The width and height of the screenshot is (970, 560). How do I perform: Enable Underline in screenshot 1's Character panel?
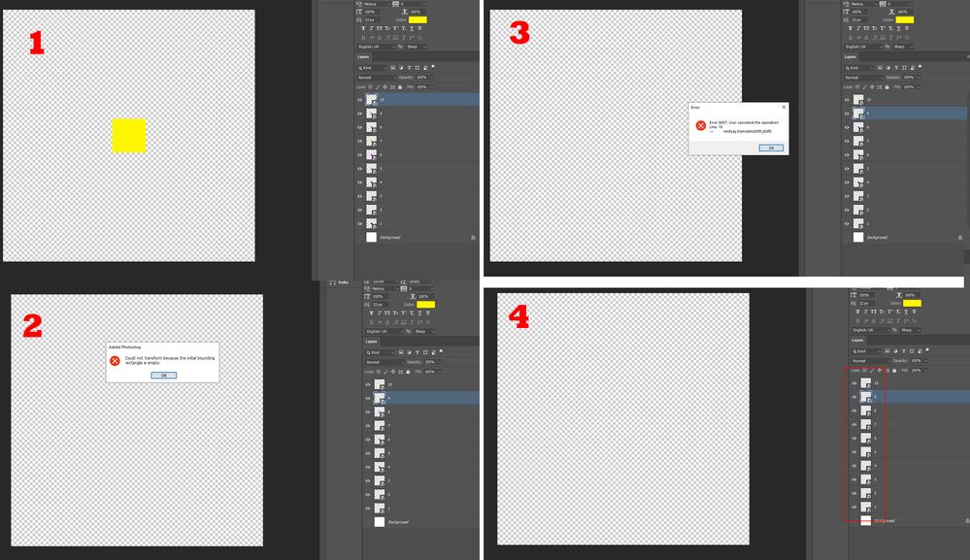click(x=412, y=28)
